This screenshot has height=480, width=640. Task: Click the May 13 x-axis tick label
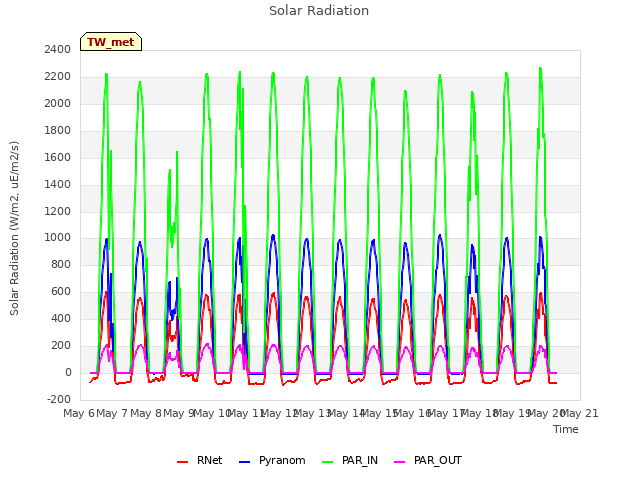(312, 413)
